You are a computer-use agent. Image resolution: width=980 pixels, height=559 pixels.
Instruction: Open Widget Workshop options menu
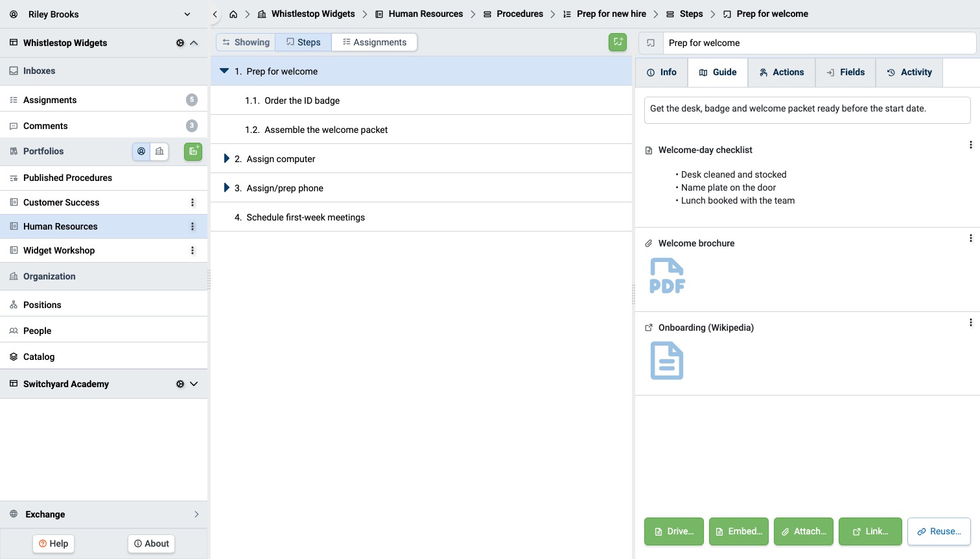point(192,250)
